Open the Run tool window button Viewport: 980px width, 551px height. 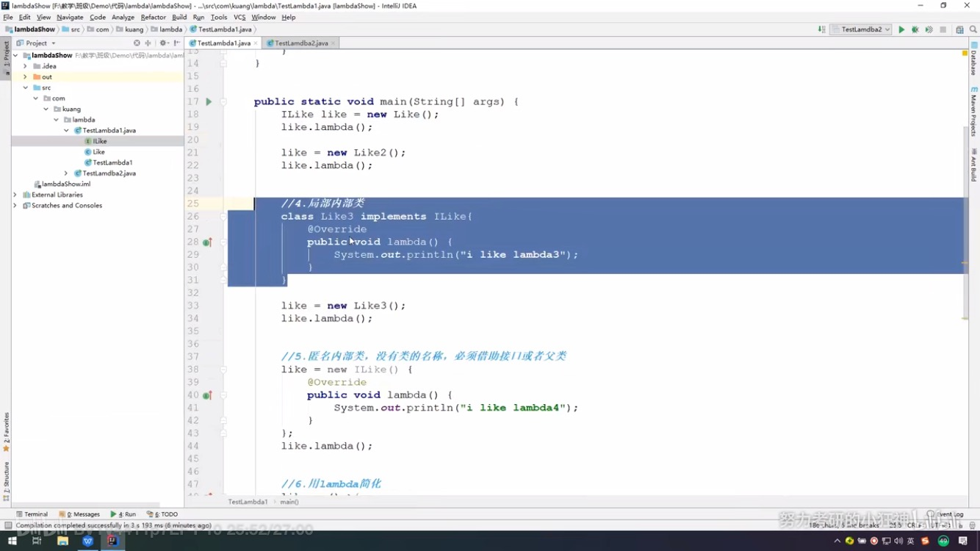tap(123, 514)
